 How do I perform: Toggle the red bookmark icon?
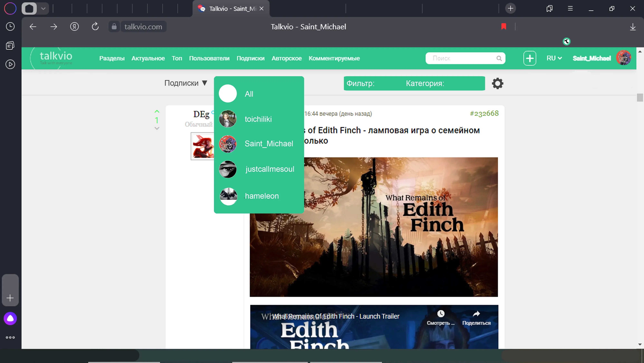click(x=504, y=27)
